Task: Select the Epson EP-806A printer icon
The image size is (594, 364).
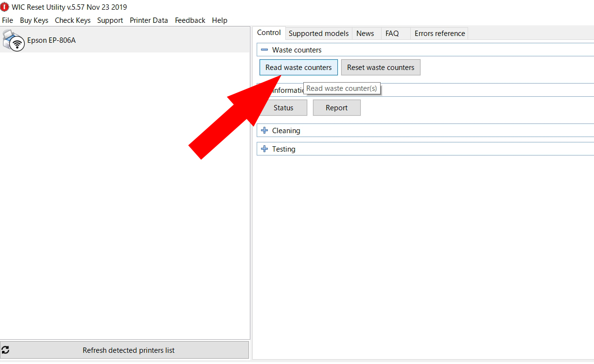Action: point(14,40)
